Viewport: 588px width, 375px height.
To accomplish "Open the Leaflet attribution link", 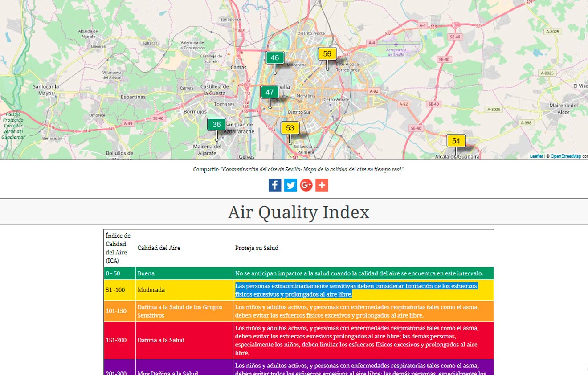I will (x=536, y=156).
